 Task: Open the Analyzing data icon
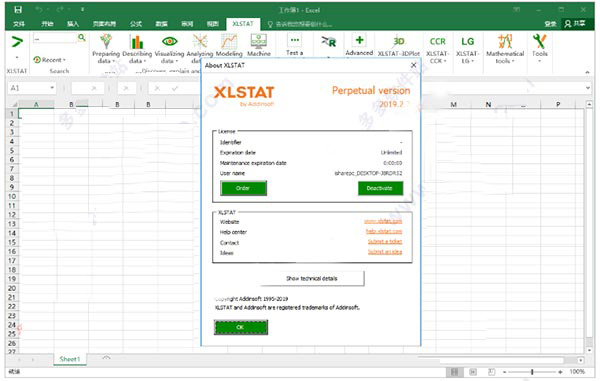[200, 41]
